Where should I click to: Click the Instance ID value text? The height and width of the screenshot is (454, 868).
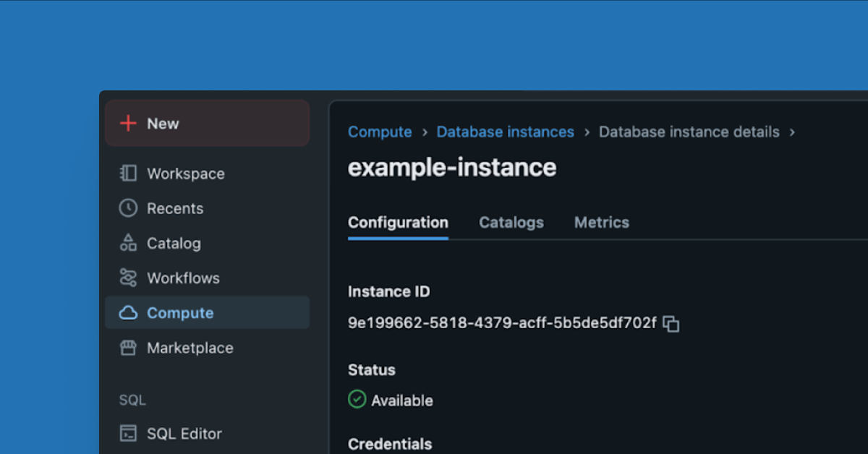point(502,323)
